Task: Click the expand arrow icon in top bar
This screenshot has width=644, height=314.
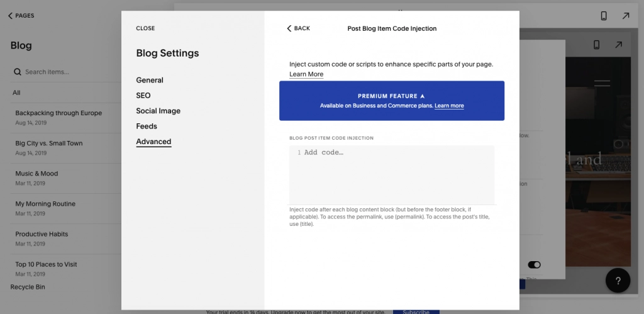Action: pyautogui.click(x=626, y=16)
